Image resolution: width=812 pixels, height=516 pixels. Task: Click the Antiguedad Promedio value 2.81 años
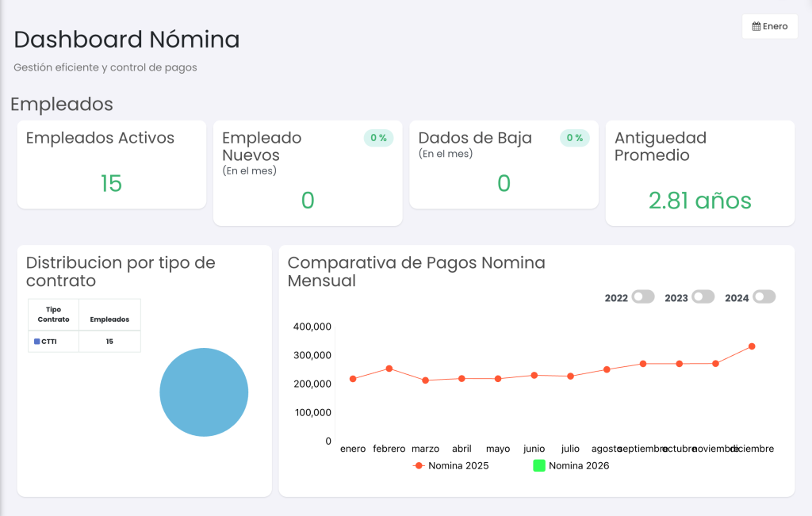(x=699, y=201)
